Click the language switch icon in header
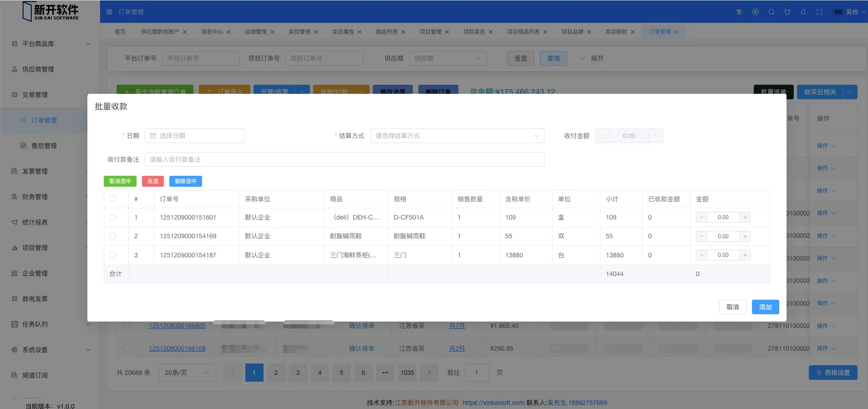This screenshot has height=409, width=868. pos(756,12)
